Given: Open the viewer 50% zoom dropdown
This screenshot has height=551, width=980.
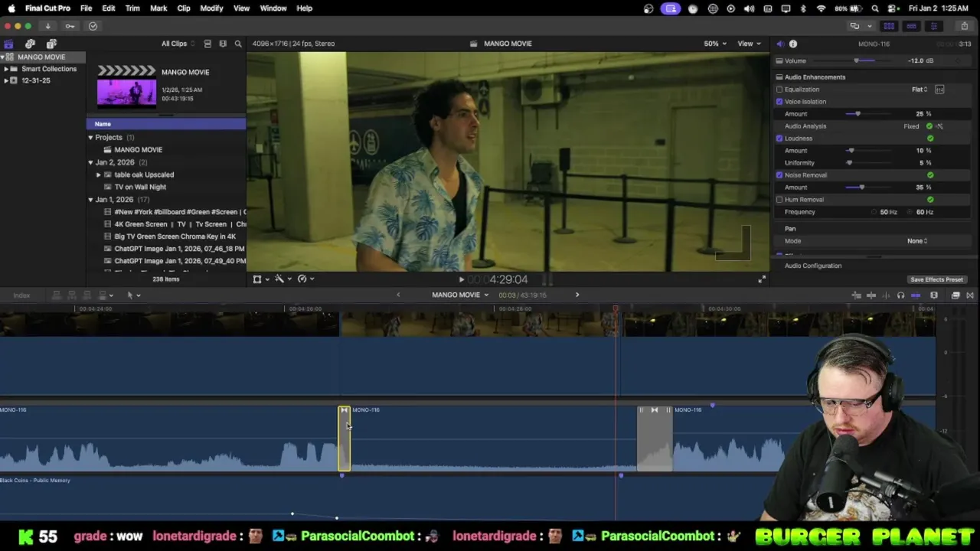Looking at the screenshot, I should click(714, 44).
